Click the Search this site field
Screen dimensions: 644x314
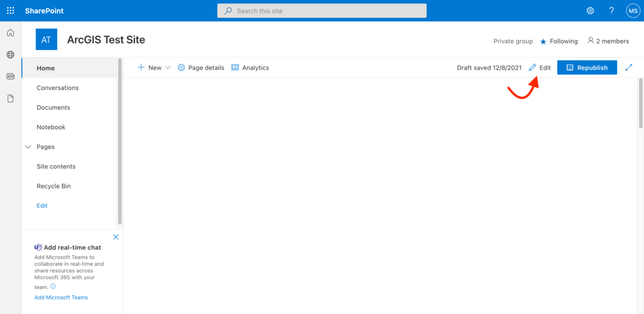pos(322,11)
